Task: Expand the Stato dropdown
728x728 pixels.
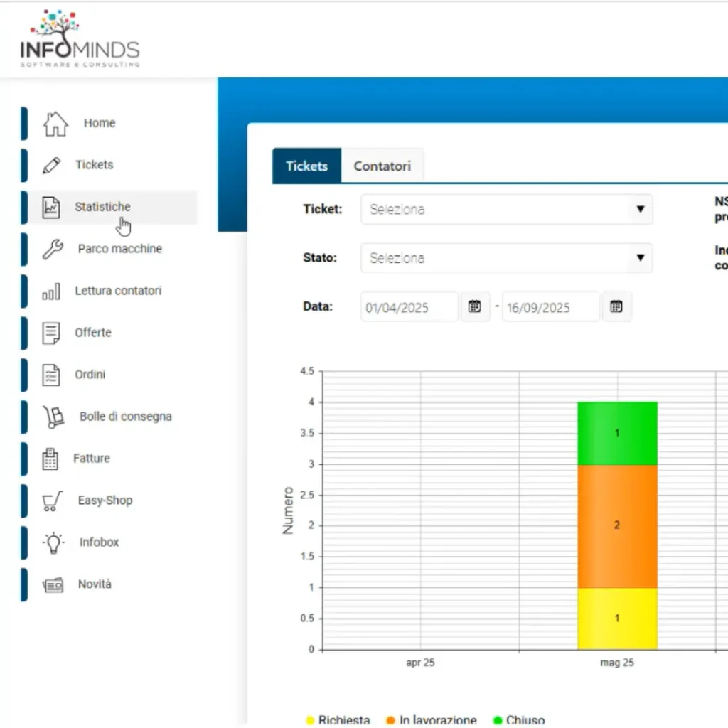Action: tap(506, 257)
